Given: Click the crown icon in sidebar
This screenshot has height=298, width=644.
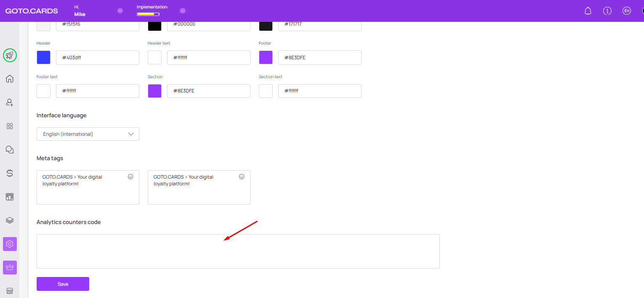Looking at the screenshot, I should click(x=10, y=267).
